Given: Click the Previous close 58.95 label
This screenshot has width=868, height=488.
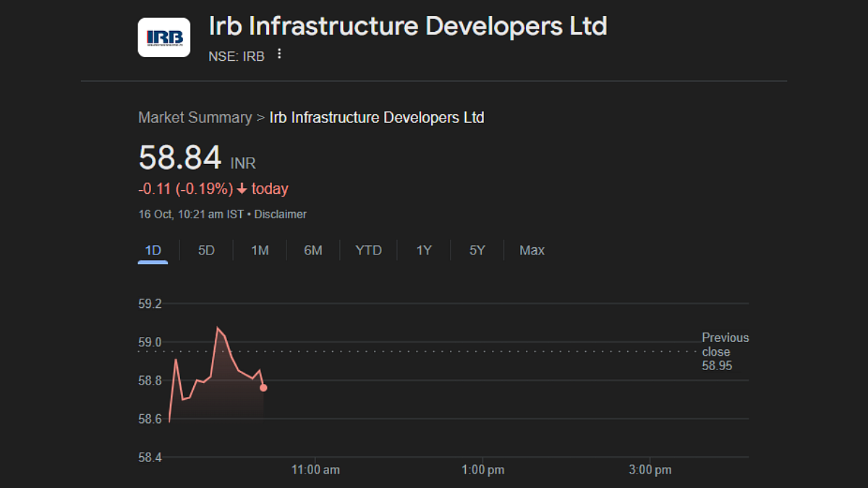Looking at the screenshot, I should click(726, 351).
